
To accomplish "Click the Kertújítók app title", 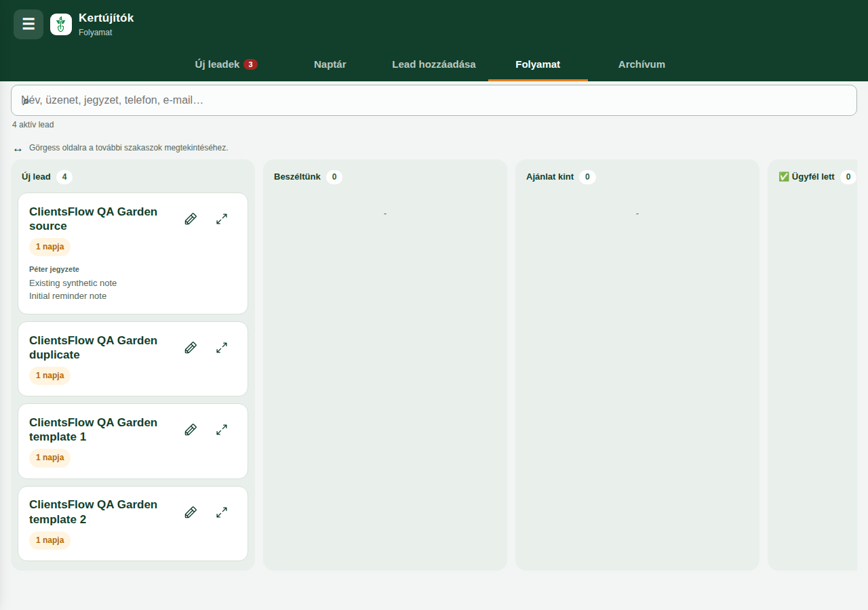I will click(x=106, y=18).
